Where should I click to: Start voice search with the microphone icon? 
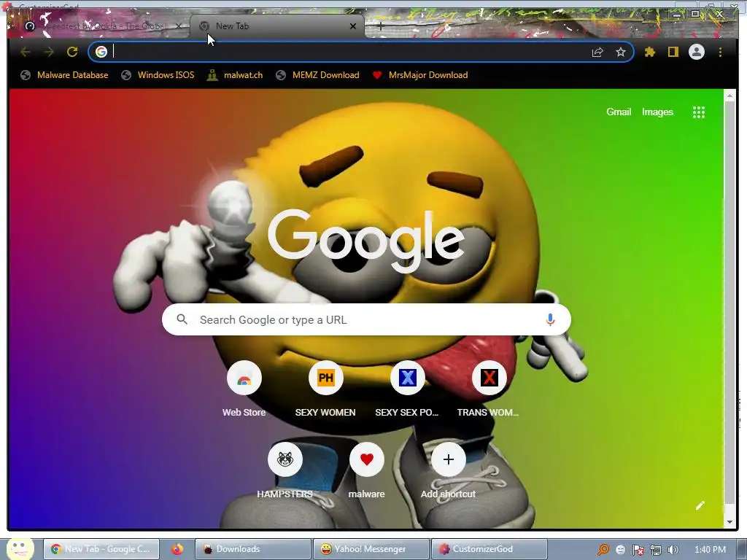pos(550,319)
